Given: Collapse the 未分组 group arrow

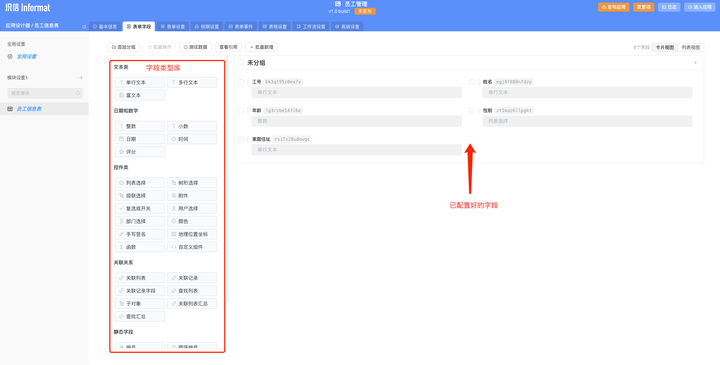Looking at the screenshot, I should (695, 63).
